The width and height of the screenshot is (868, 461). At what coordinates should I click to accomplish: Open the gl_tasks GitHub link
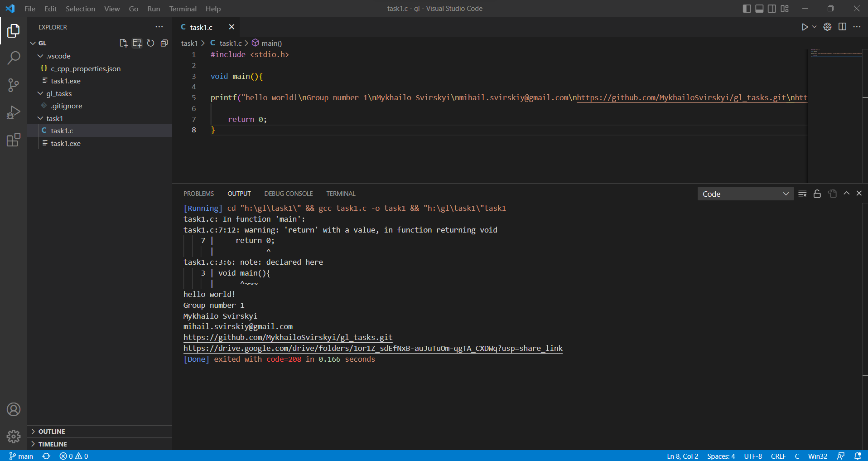[288, 337]
